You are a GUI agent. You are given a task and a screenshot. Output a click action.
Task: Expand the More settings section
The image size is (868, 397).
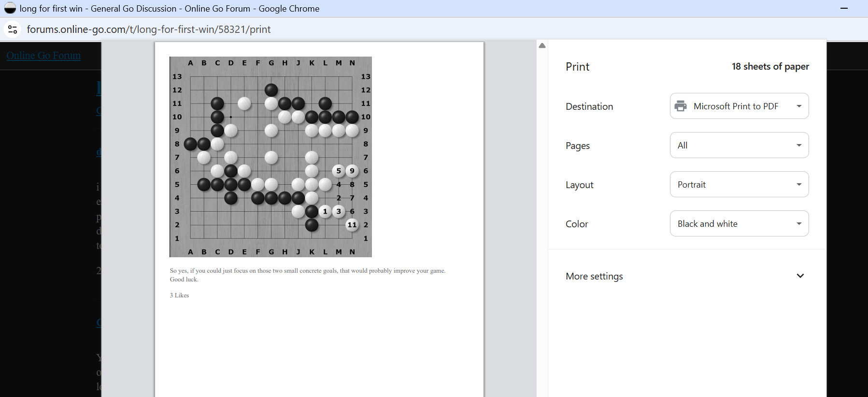tap(800, 276)
